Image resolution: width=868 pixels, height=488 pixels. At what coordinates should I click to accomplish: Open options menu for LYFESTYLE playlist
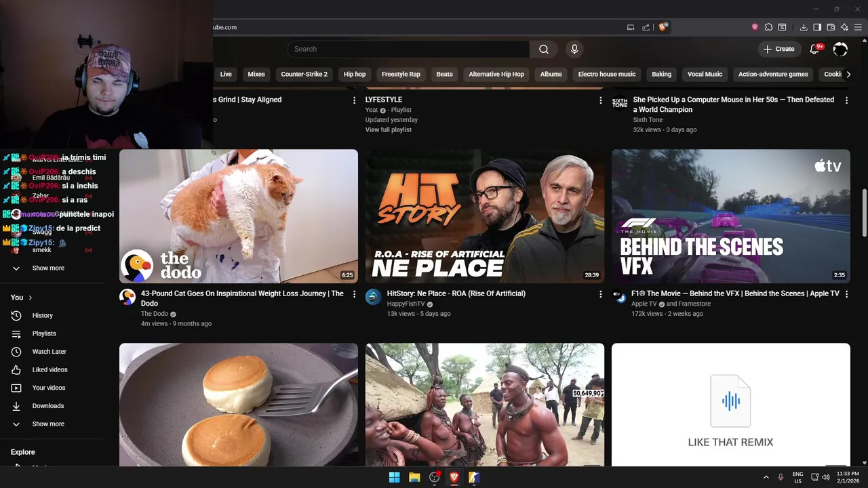coord(600,100)
